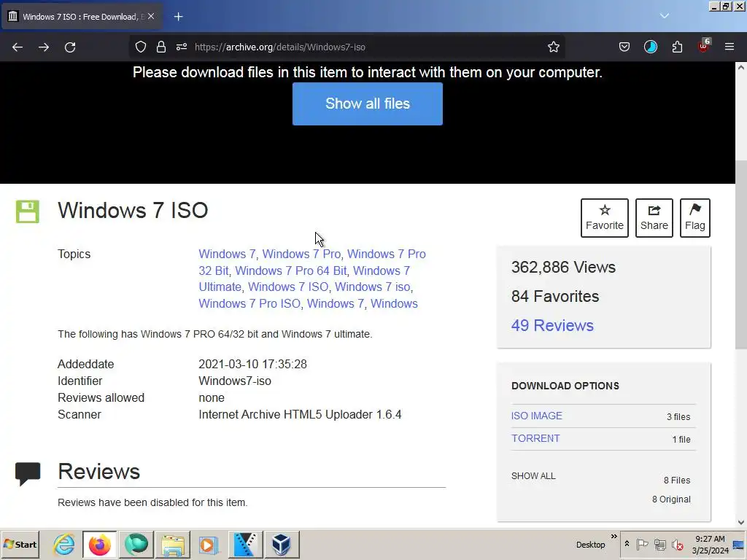Open the taskbar clock and date

coord(710,544)
